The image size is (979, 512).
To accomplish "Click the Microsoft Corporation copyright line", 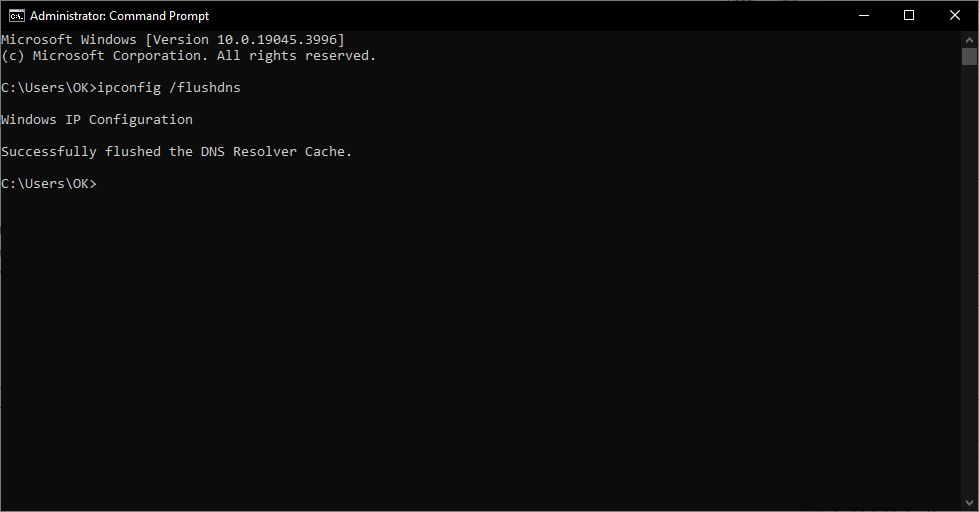I will tap(189, 56).
